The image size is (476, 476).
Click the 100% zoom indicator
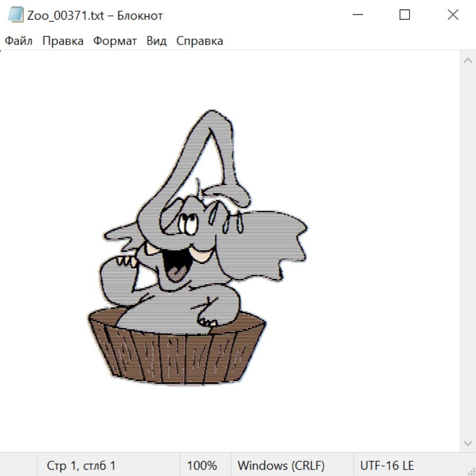click(x=202, y=465)
